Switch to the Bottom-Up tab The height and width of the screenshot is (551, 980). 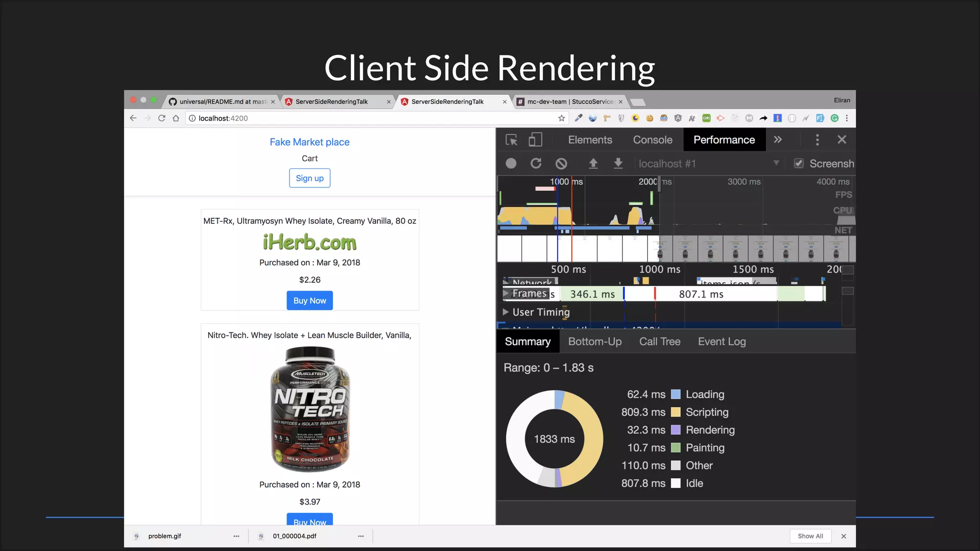click(595, 342)
